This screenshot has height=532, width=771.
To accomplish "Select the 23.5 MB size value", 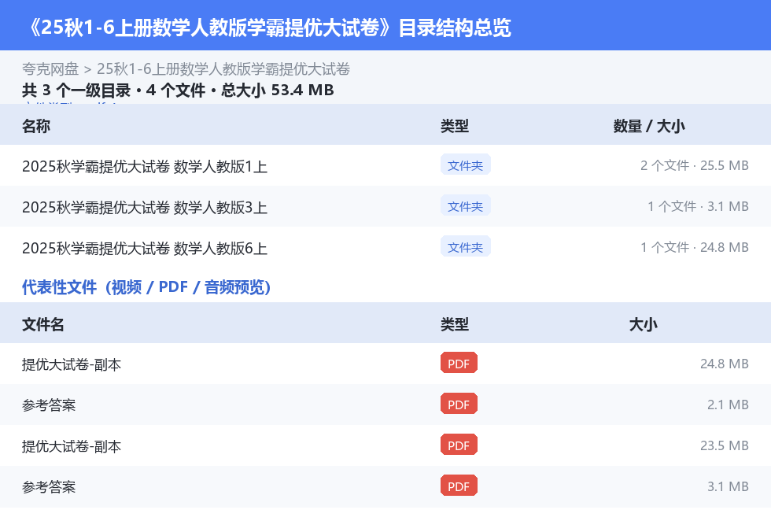I will [x=725, y=445].
